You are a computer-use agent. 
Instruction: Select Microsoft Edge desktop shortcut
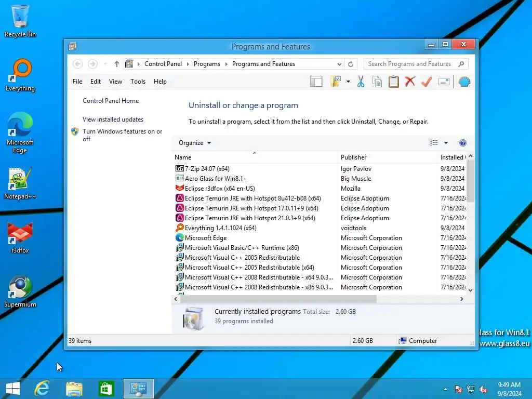pos(20,133)
